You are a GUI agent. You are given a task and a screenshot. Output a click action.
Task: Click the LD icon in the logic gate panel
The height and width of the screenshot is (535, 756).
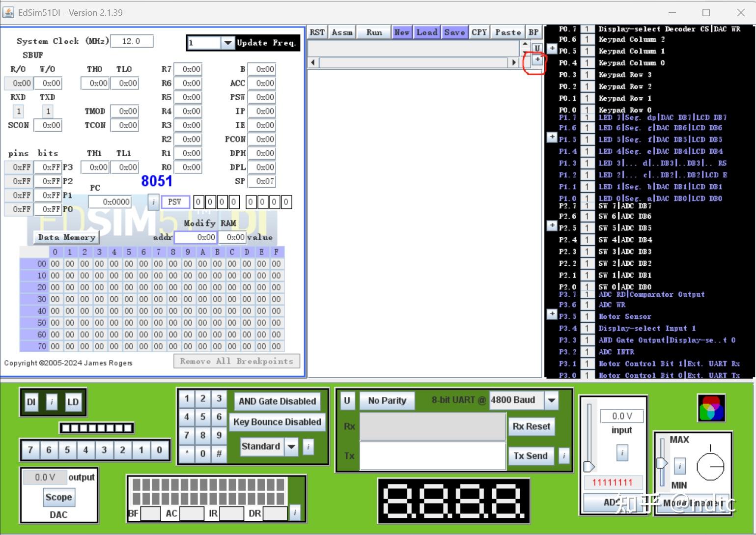click(x=73, y=401)
